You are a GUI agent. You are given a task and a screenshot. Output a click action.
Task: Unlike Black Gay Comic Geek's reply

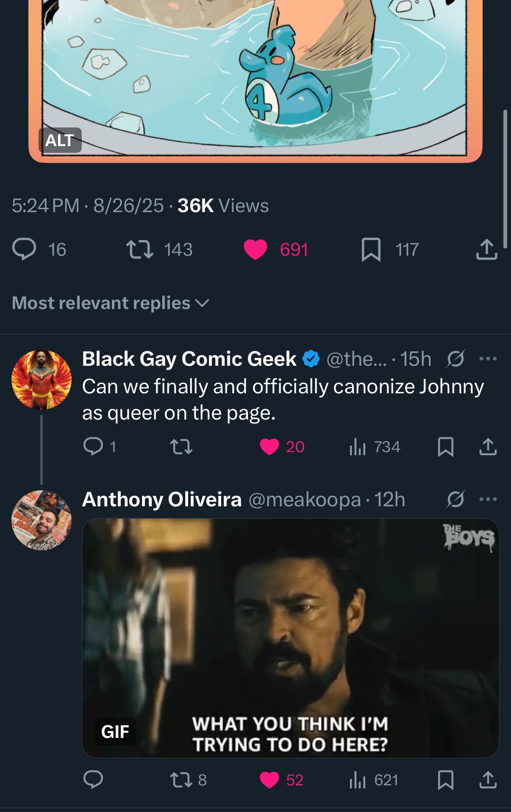click(x=269, y=447)
